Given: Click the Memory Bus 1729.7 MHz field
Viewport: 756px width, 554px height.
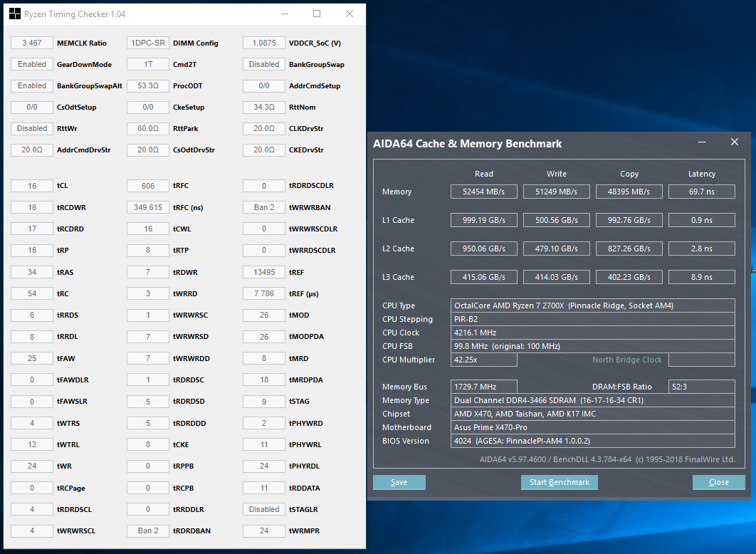Looking at the screenshot, I should [x=483, y=387].
